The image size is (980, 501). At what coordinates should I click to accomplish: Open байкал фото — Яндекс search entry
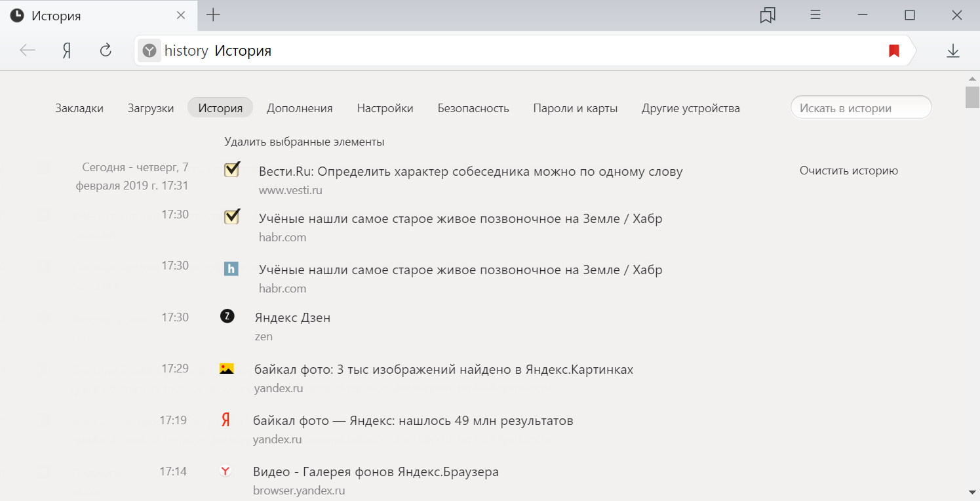point(413,421)
